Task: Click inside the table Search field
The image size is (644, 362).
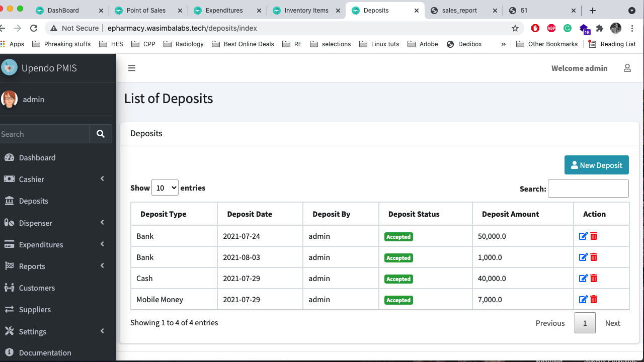Action: point(588,189)
